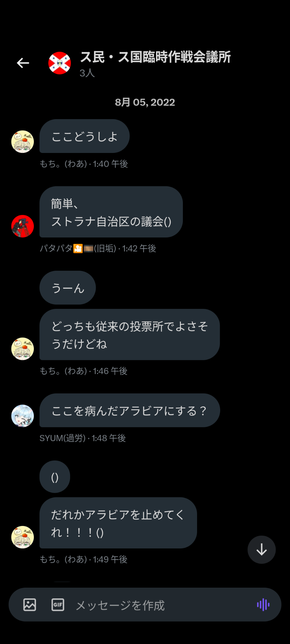
Task: Select the ここどうしよ message bubble
Action: [x=85, y=136]
